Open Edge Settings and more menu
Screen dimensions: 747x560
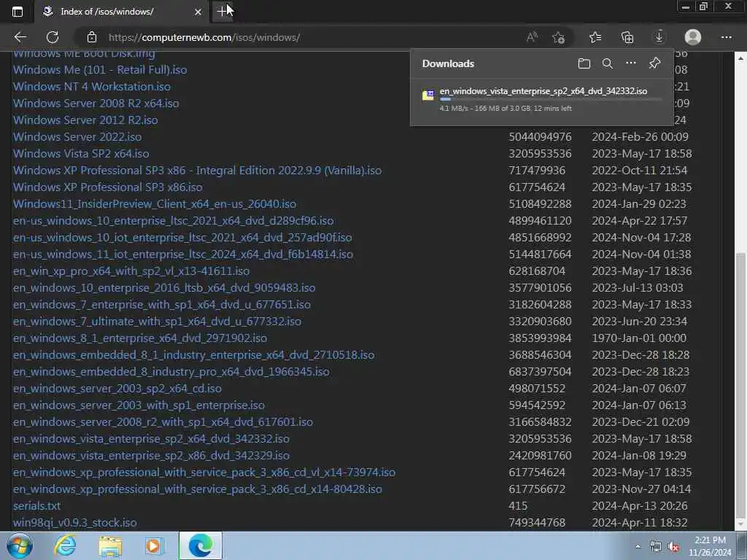[726, 37]
